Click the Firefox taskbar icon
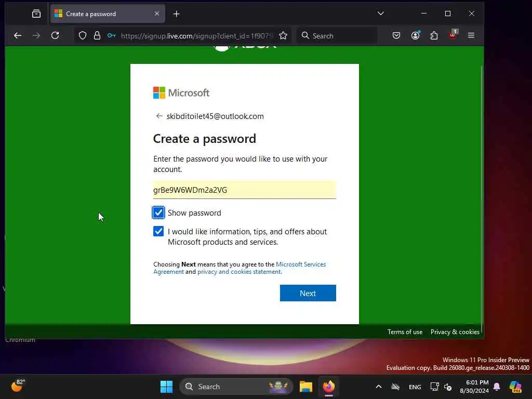The height and width of the screenshot is (399, 532). (328, 387)
